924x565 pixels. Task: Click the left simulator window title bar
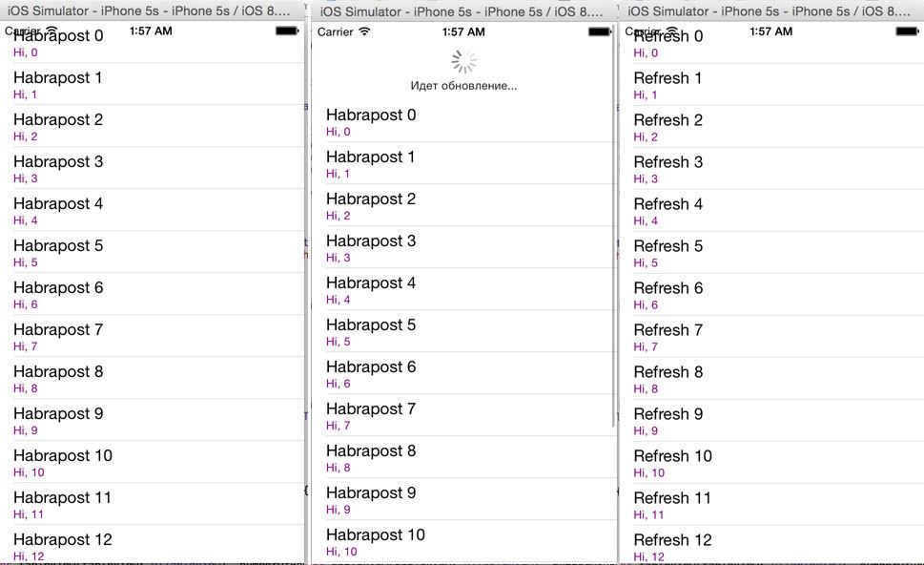tap(153, 10)
